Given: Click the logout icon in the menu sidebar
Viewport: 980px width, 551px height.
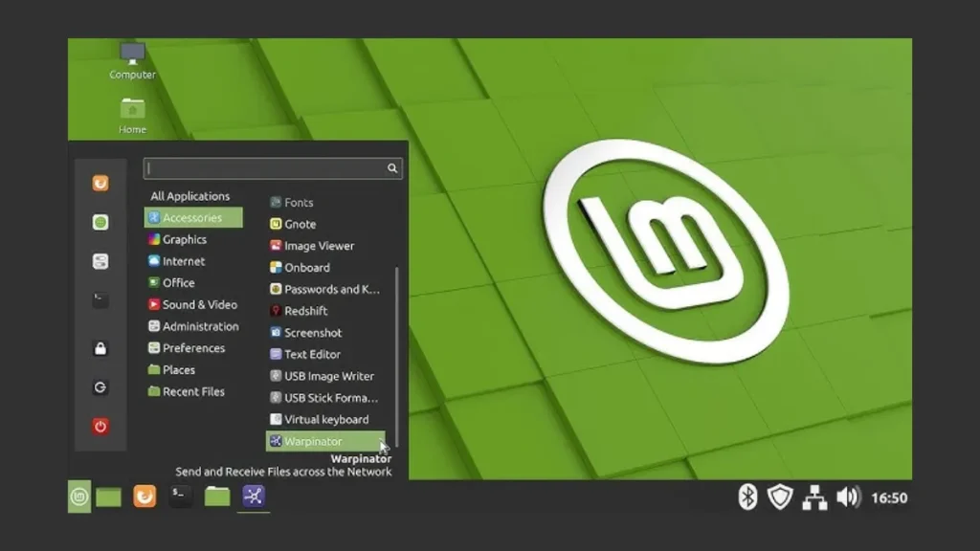Looking at the screenshot, I should click(100, 387).
